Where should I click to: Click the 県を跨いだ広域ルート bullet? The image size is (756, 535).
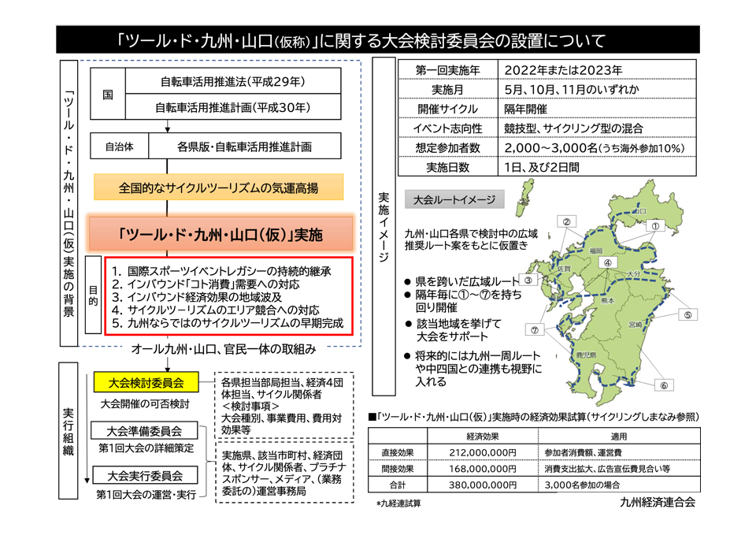462,281
